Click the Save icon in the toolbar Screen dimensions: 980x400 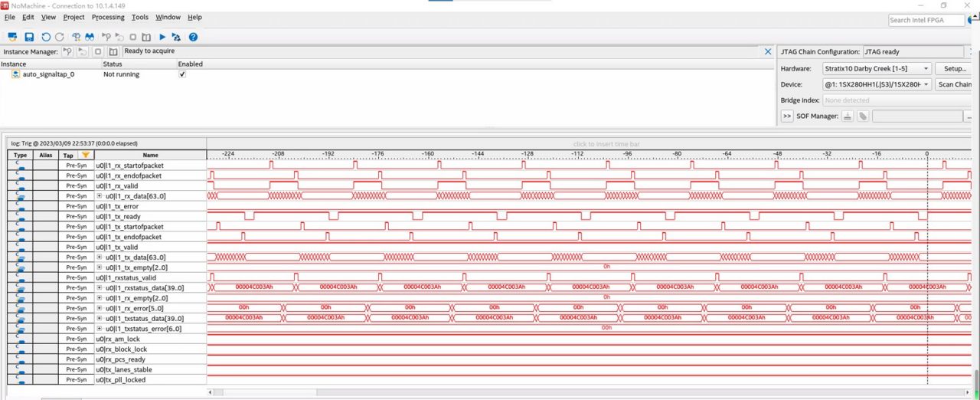click(x=29, y=37)
